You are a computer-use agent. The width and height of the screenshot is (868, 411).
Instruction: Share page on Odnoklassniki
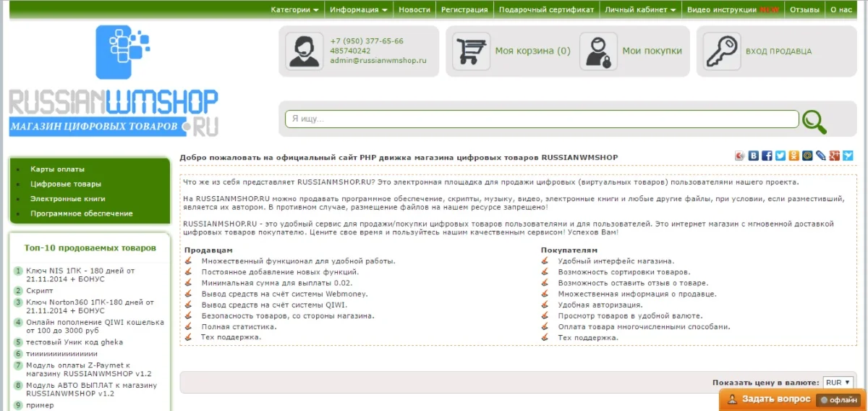pos(794,156)
